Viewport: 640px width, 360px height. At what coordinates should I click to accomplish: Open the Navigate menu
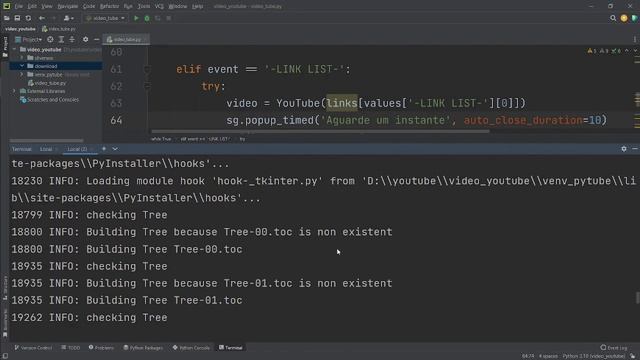tap(68, 6)
